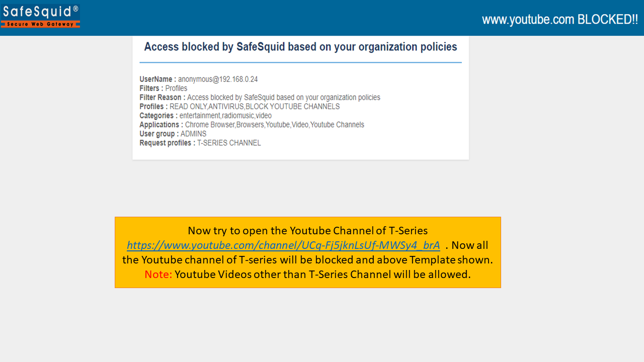The height and width of the screenshot is (362, 644).
Task: Click the Filter Reason line
Action: (260, 98)
